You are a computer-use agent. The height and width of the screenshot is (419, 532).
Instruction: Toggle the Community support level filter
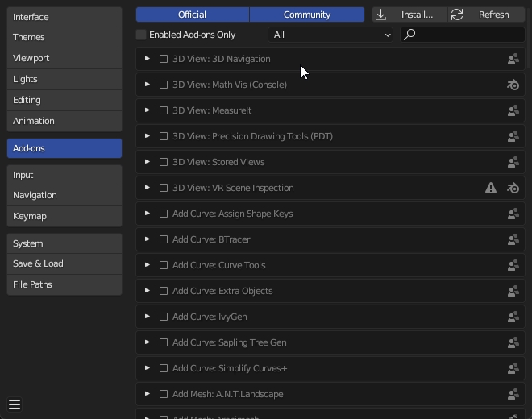tap(306, 15)
